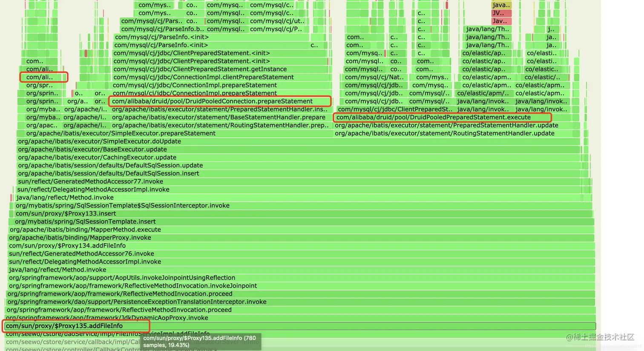Viewport: 644px width, 351px height.
Task: Open the PersistenceExceptionTranslationInterceptor.invoke frame
Action: coord(300,302)
